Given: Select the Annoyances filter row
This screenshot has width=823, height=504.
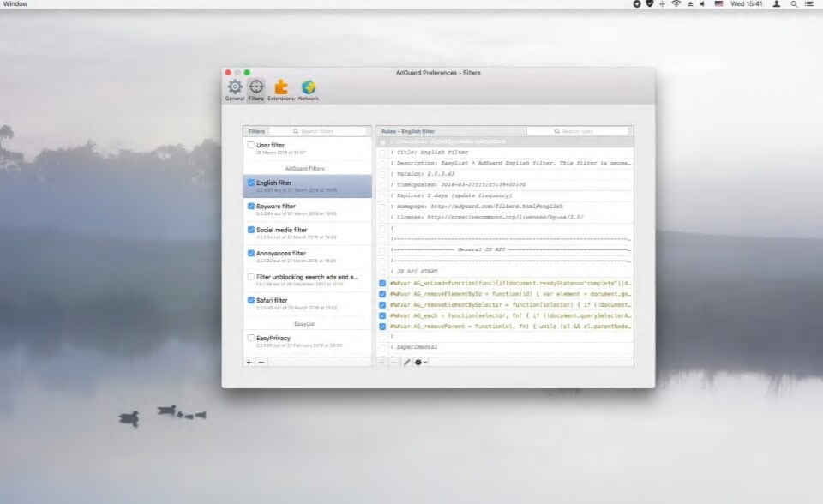Looking at the screenshot, I should (307, 257).
